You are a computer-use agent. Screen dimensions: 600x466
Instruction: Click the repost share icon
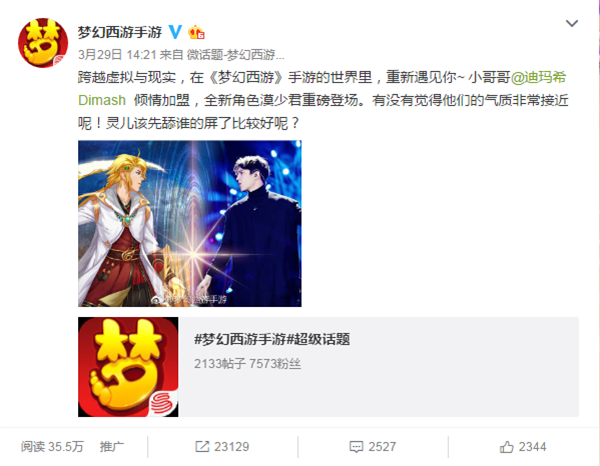(202, 446)
